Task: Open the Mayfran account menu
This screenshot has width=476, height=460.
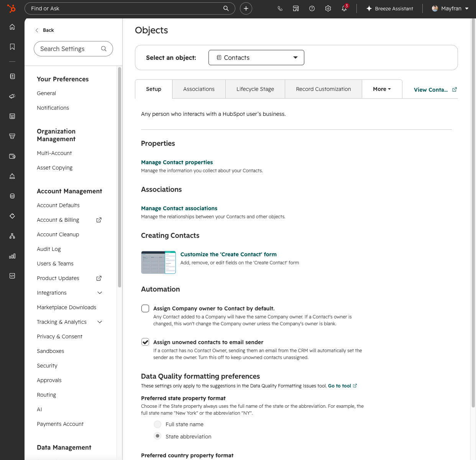Action: pos(450,8)
